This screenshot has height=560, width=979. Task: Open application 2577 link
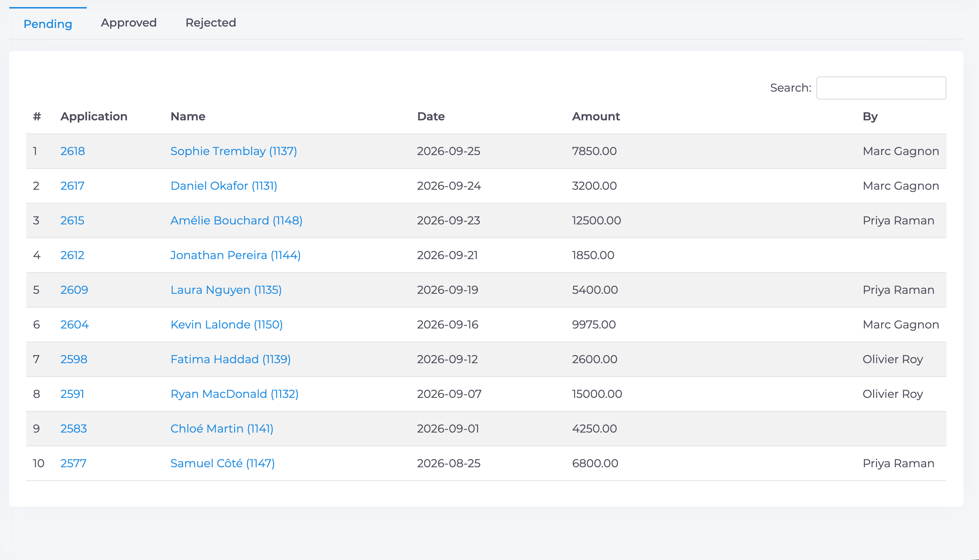click(x=74, y=463)
